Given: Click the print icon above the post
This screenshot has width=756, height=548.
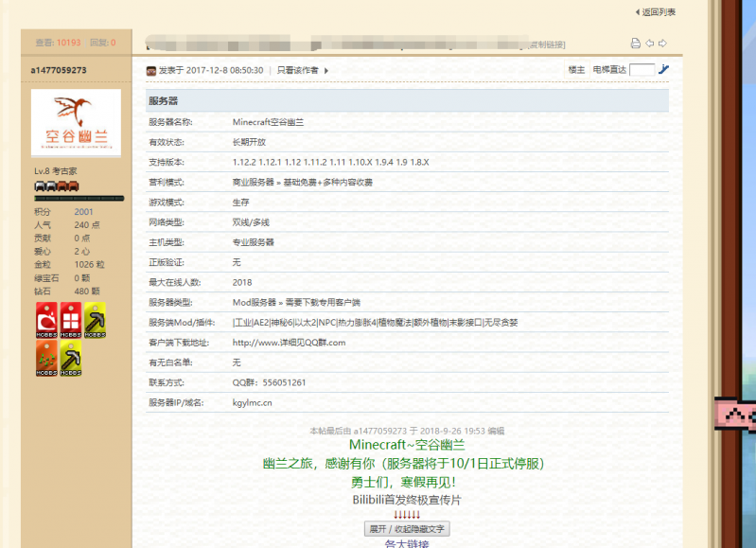Looking at the screenshot, I should click(636, 44).
